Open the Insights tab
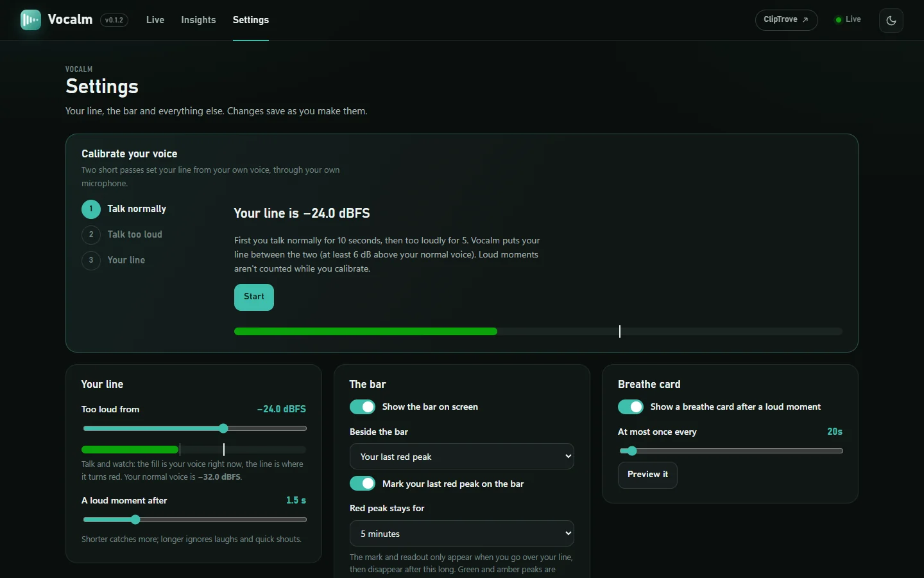The width and height of the screenshot is (924, 578). coord(198,20)
